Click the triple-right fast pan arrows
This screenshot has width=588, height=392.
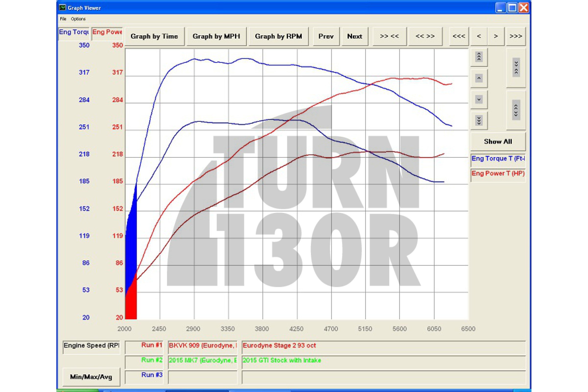pyautogui.click(x=515, y=37)
